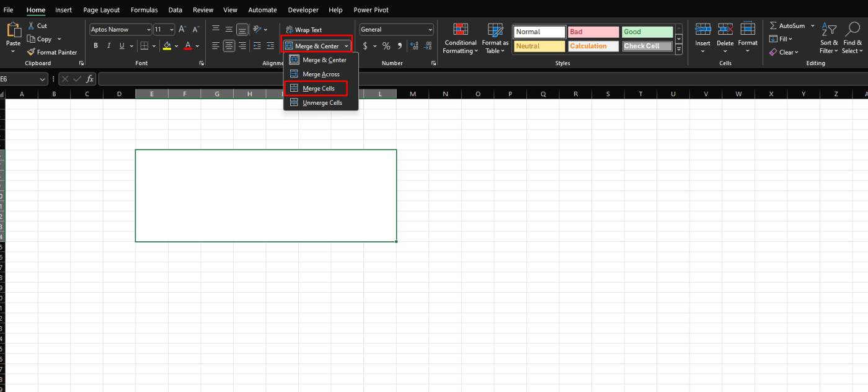Image resolution: width=868 pixels, height=392 pixels.
Task: Open the Format cells menu icon
Action: coord(748,30)
